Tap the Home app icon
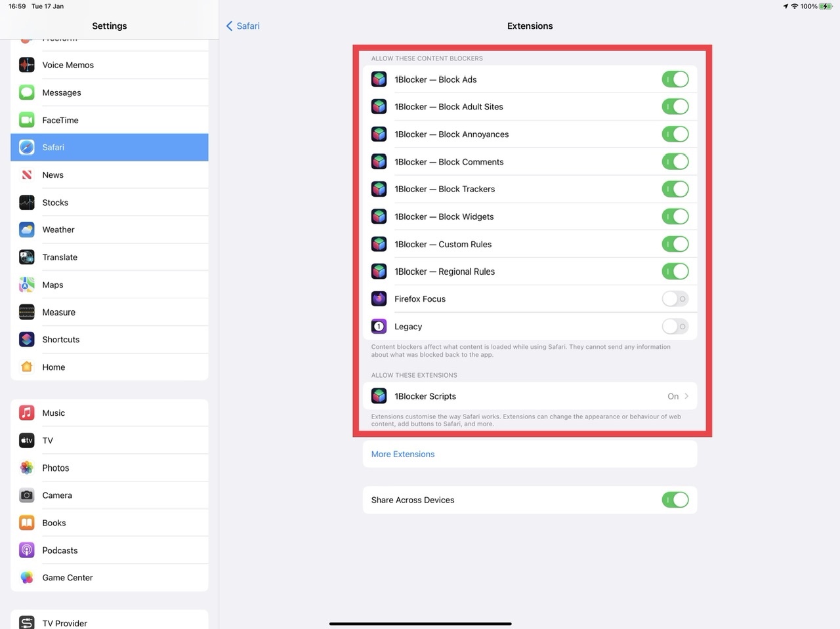This screenshot has width=840, height=629. [x=27, y=367]
